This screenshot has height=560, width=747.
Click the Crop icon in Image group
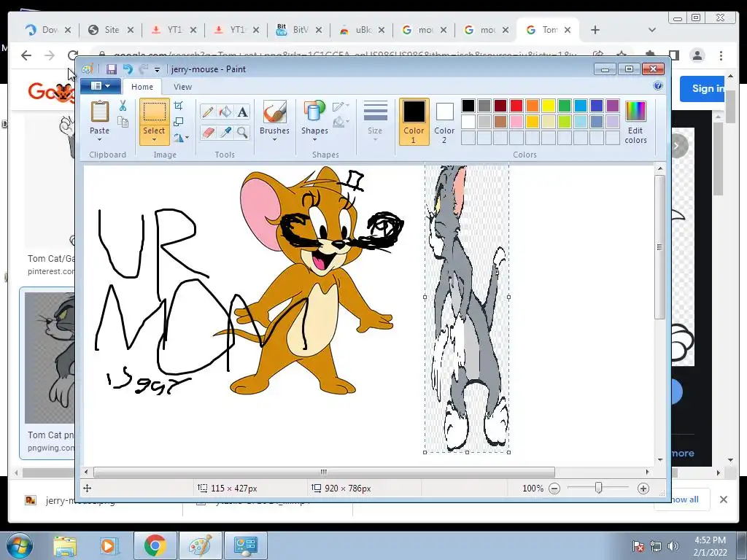coord(179,106)
